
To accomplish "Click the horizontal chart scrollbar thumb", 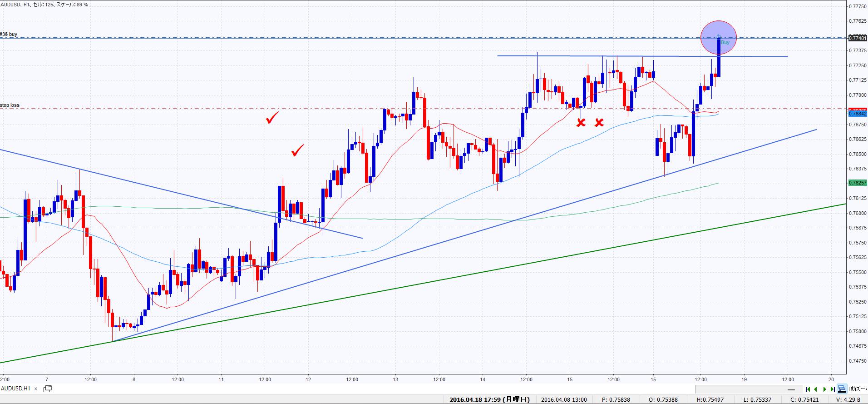I will (x=791, y=389).
